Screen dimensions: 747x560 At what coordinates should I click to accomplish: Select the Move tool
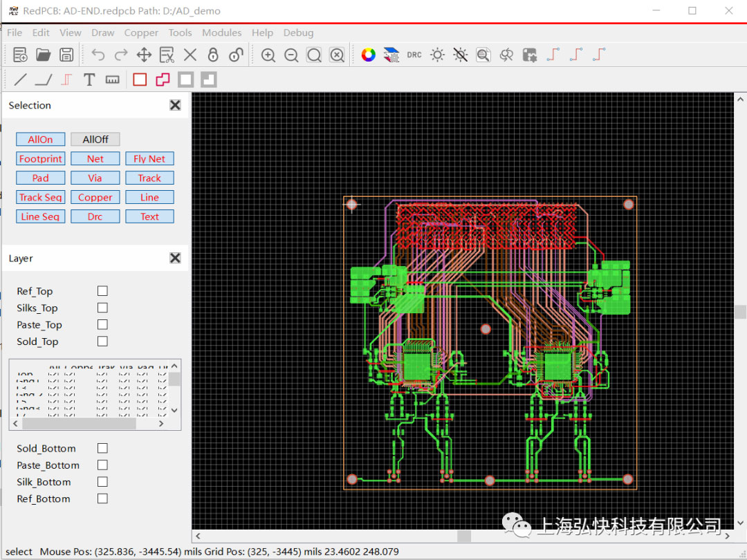click(144, 55)
